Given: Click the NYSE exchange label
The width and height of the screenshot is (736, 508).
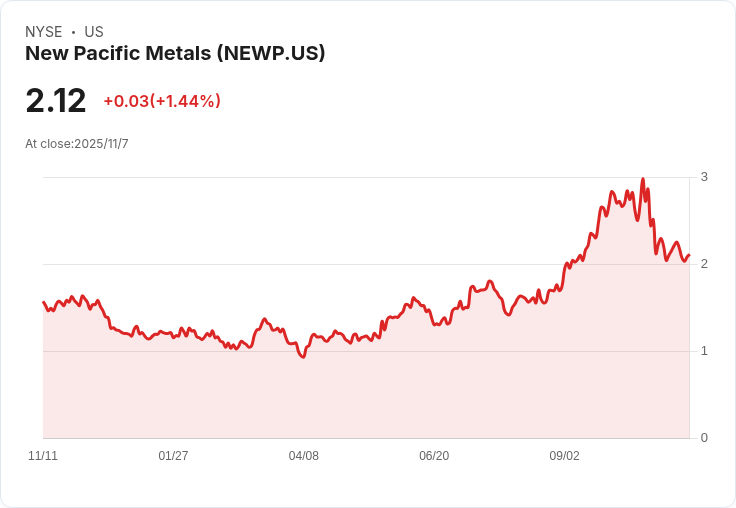Looking at the screenshot, I should click(x=44, y=32).
